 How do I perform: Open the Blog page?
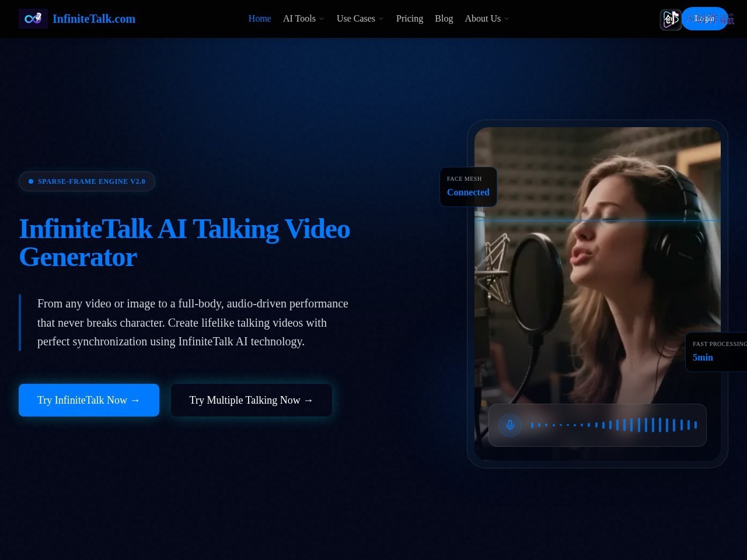(x=444, y=19)
